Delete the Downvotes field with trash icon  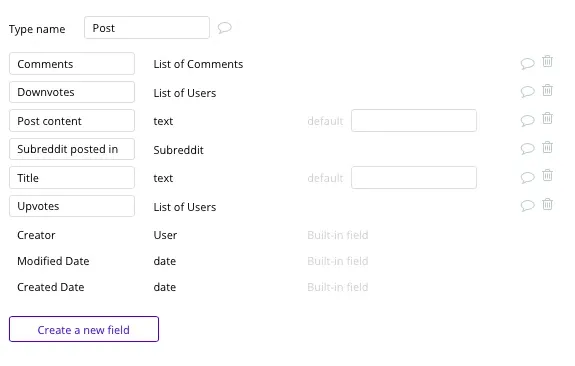pos(547,90)
